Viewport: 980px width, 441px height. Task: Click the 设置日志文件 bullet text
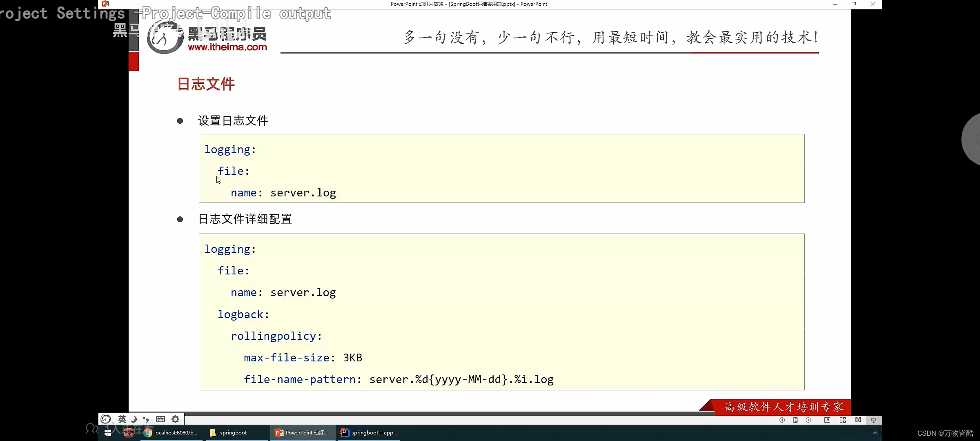(x=233, y=120)
